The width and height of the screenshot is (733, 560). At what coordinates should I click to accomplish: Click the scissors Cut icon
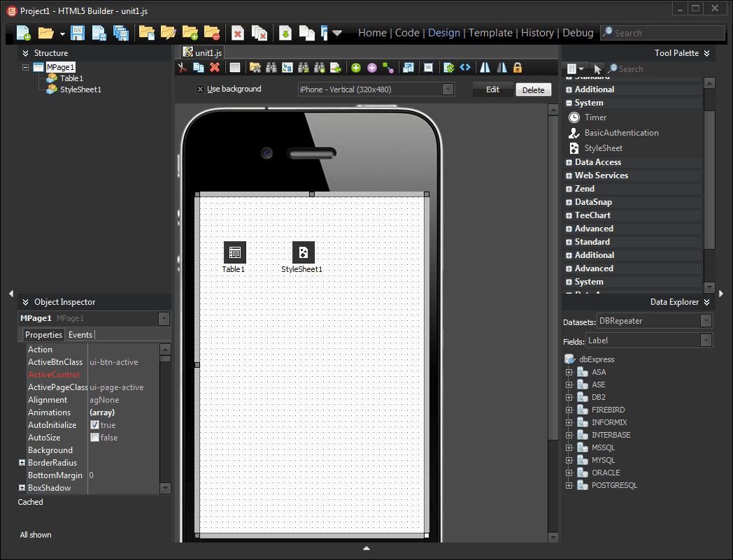click(x=183, y=68)
